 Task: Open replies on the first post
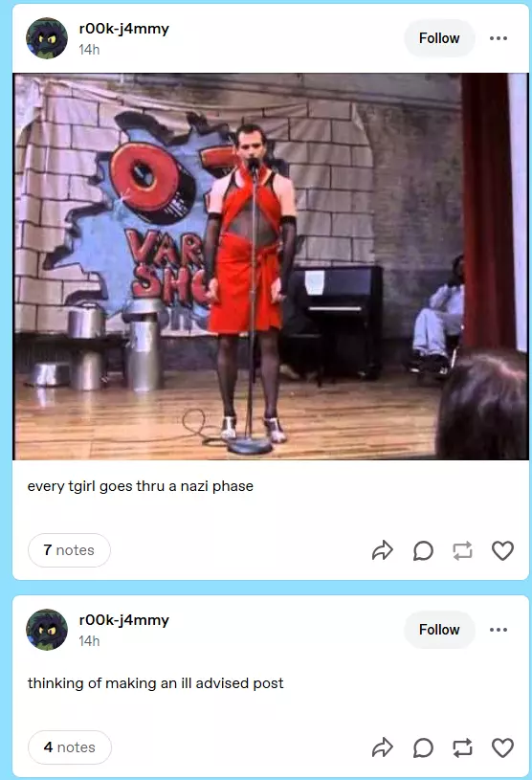(423, 550)
